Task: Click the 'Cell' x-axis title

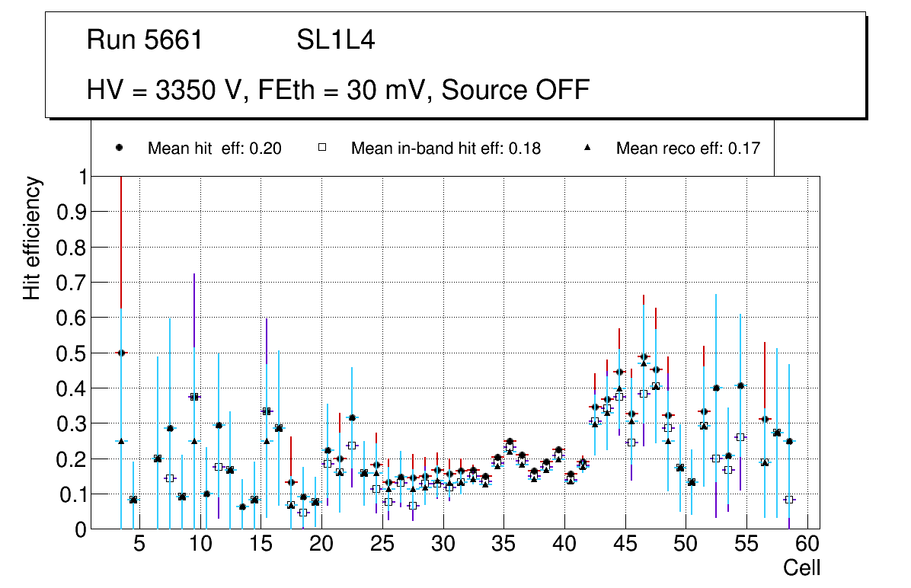Action: pos(801,567)
